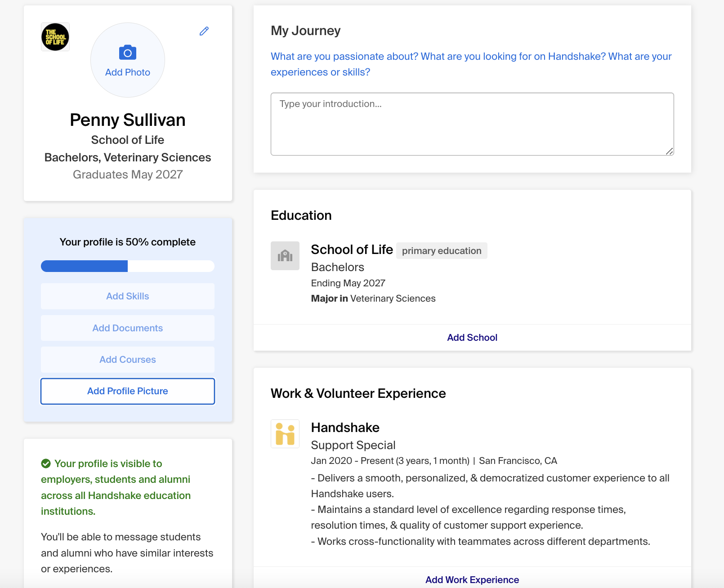Click the Handshake company logo icon
This screenshot has width=724, height=588.
(285, 434)
